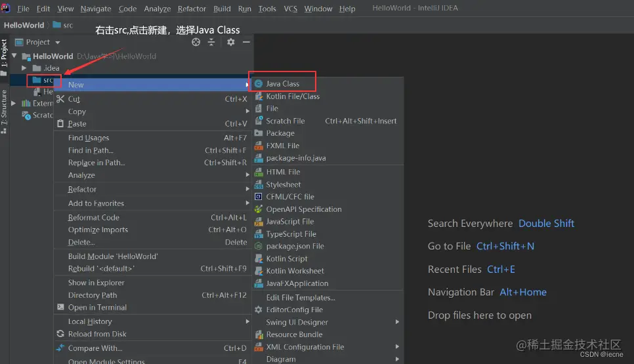Open the Project view dropdown
The image size is (634, 364).
point(58,43)
